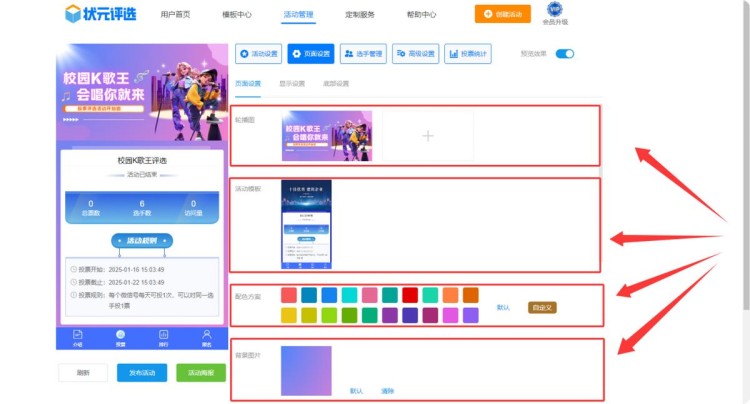Click the green 活动海报 button
Viewport: 750px width, 404px height.
[201, 372]
